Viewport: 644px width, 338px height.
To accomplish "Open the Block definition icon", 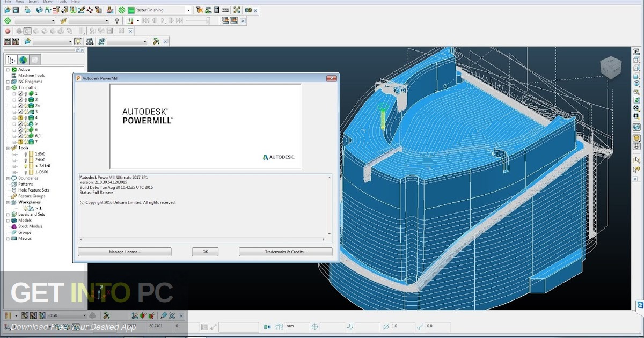I will click(39, 10).
